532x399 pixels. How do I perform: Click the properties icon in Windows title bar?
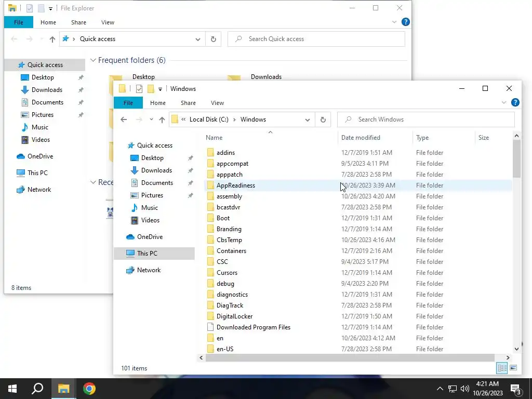(x=139, y=89)
